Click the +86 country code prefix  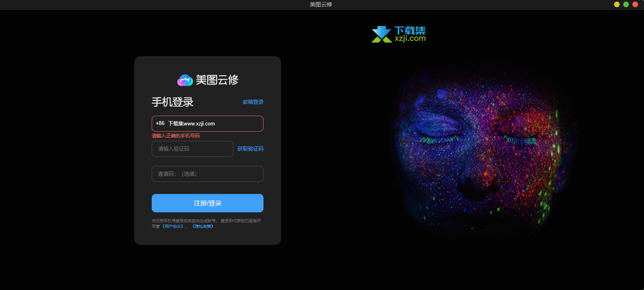click(x=160, y=123)
